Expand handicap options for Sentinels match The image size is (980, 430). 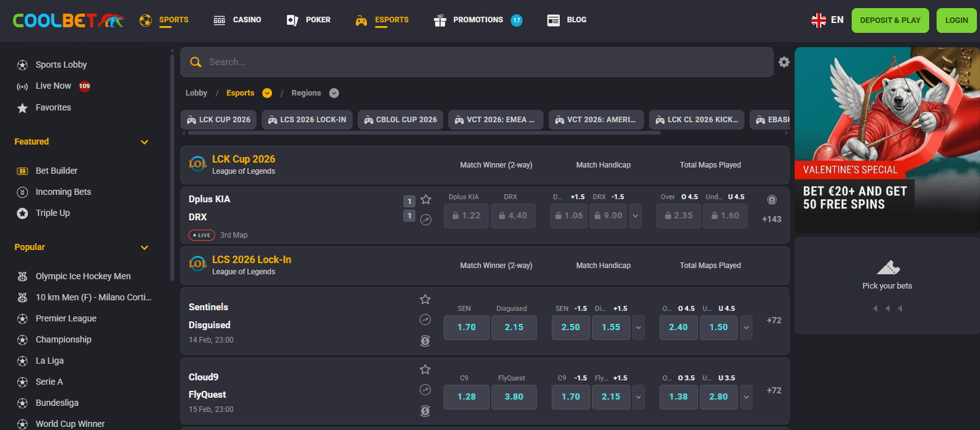click(638, 328)
